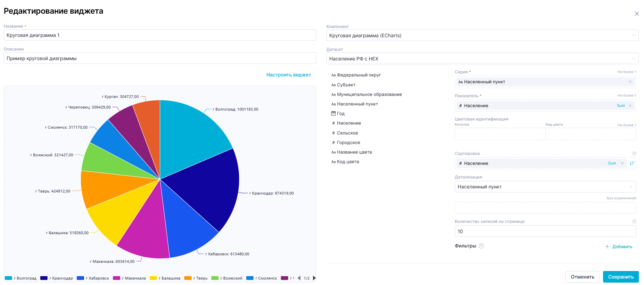Remove Население from Сортировка field
Viewport: 644px width, 285px height.
point(622,163)
